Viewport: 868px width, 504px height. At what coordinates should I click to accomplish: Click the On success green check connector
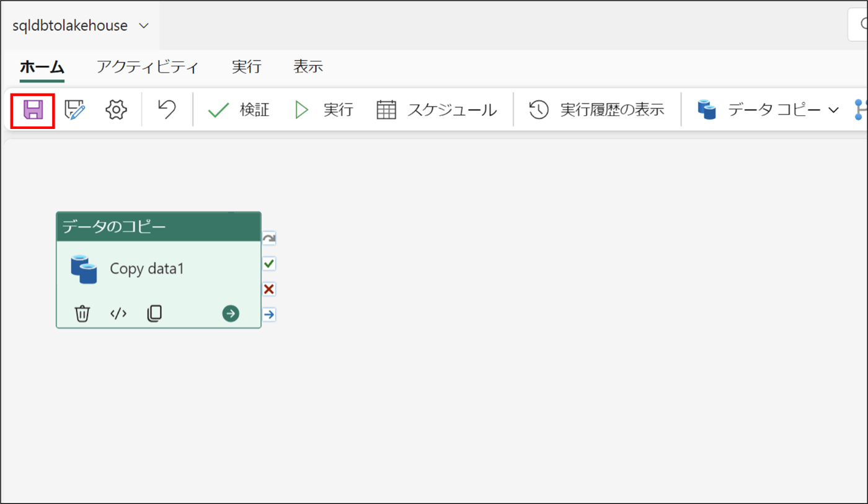[269, 264]
